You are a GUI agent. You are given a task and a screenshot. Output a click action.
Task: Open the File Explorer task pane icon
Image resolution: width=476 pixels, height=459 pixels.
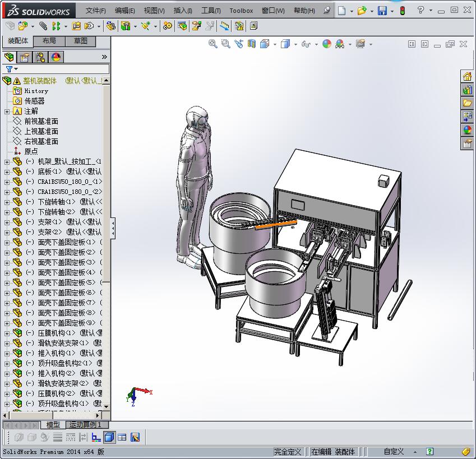click(x=466, y=103)
